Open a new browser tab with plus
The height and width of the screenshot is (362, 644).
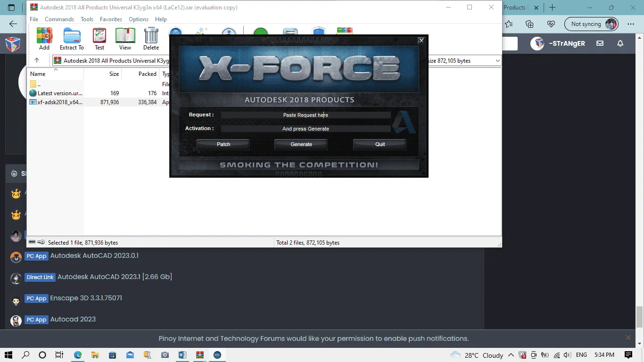coord(553,8)
